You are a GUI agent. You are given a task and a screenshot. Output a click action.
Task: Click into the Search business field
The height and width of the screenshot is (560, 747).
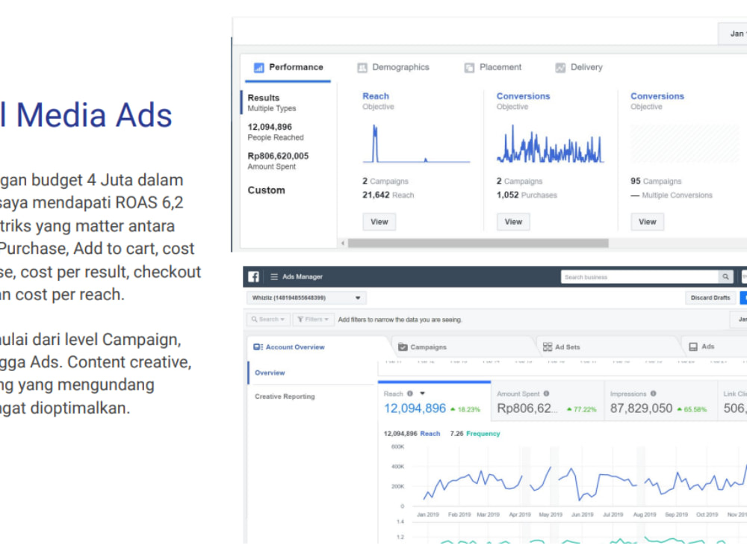639,277
